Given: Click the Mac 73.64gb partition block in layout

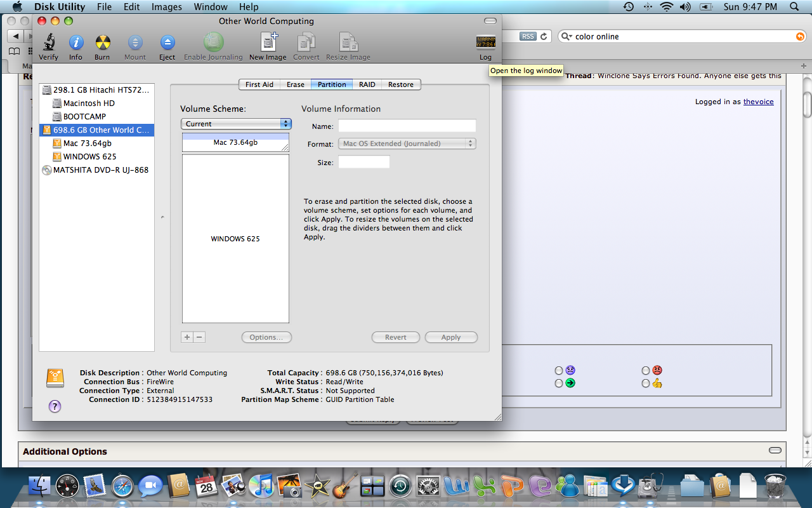Looking at the screenshot, I should tap(235, 142).
